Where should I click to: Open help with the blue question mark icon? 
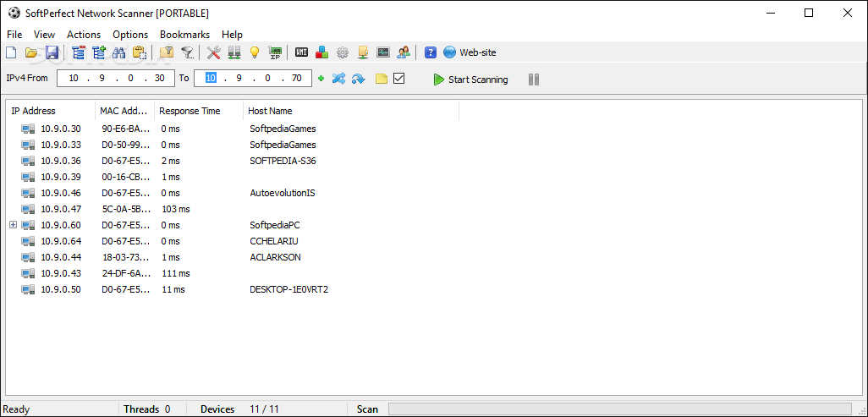tap(431, 52)
